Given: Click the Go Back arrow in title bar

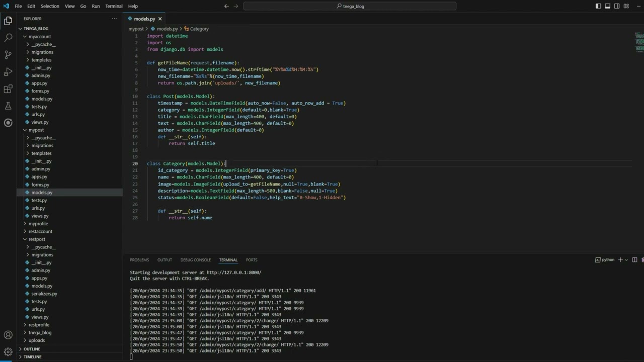Looking at the screenshot, I should pos(226,6).
